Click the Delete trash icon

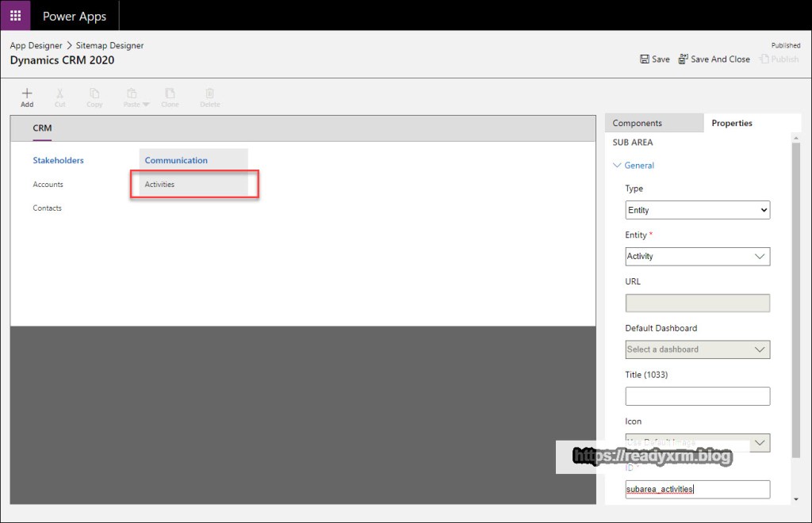click(209, 93)
